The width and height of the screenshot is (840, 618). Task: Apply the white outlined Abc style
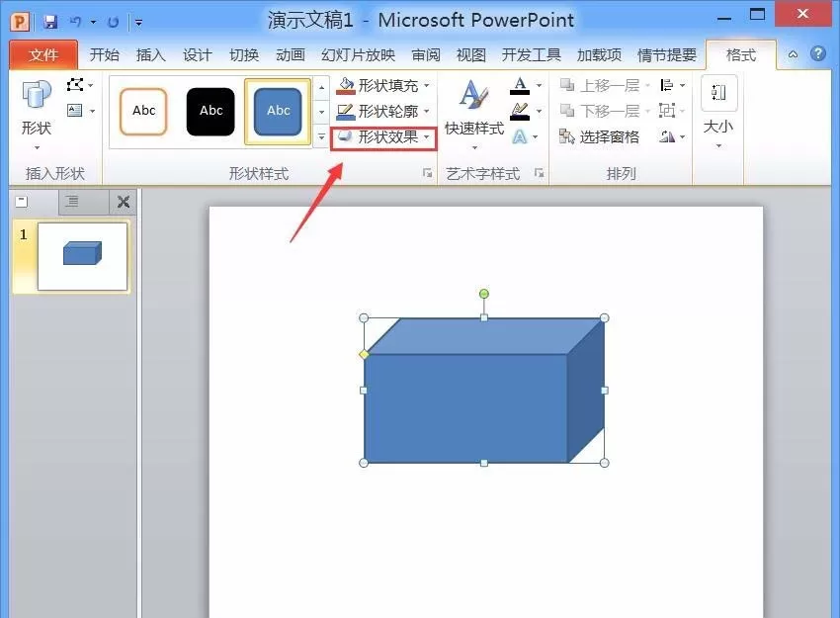(x=143, y=112)
